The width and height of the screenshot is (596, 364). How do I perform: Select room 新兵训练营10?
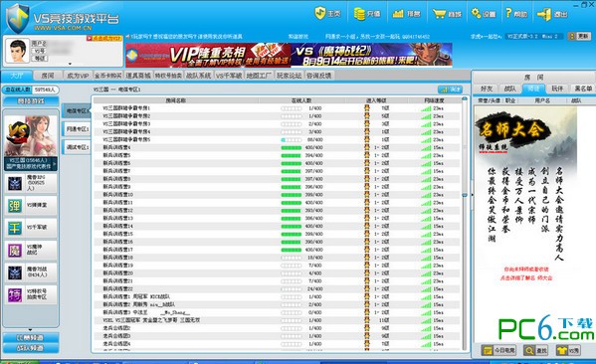click(277, 195)
